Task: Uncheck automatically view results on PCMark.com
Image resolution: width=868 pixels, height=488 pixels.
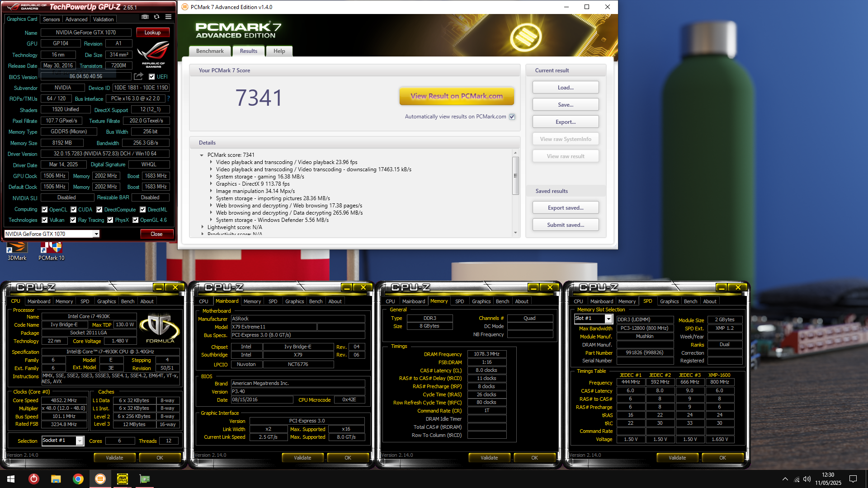Action: click(x=512, y=117)
